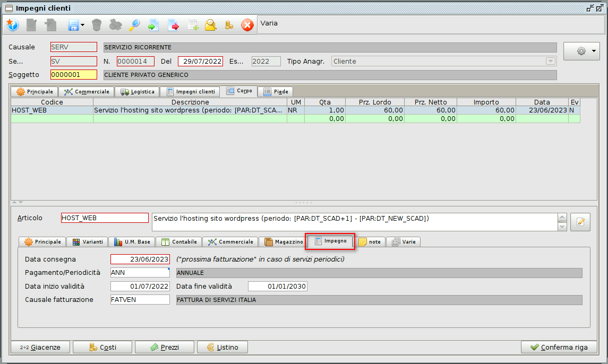
Task: Click the Listino button
Action: coord(222,347)
